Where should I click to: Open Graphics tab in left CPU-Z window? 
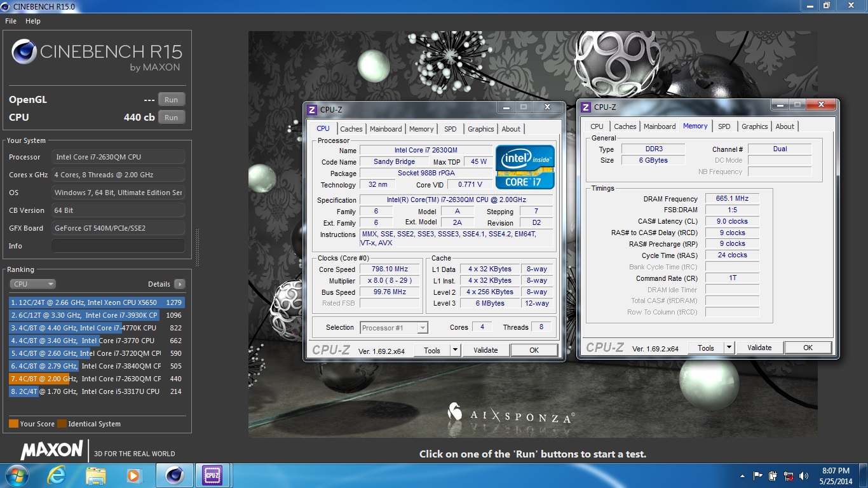[x=481, y=129]
